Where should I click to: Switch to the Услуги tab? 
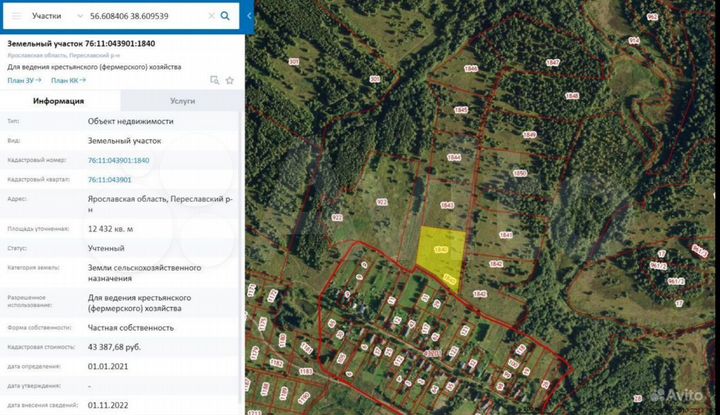(182, 101)
